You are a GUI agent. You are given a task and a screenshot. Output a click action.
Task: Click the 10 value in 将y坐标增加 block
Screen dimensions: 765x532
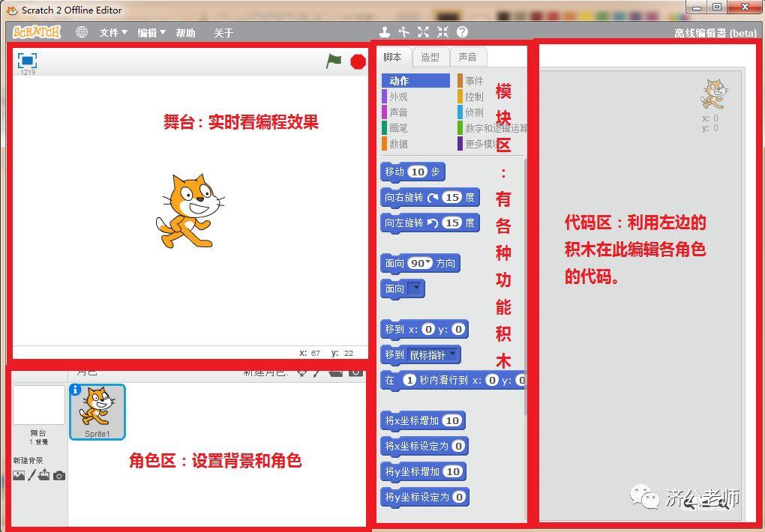[x=453, y=471]
